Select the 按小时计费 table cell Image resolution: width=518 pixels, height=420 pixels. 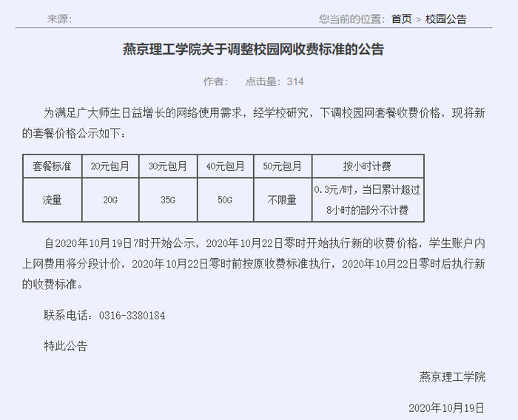pyautogui.click(x=368, y=166)
